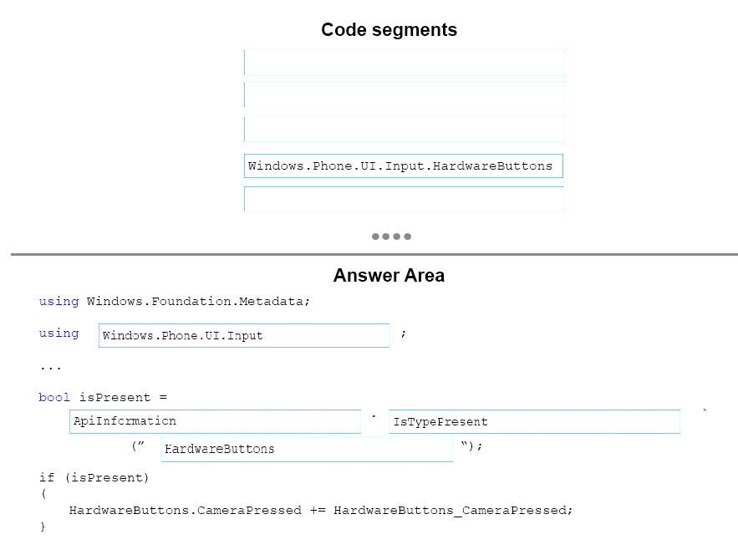This screenshot has height=560, width=738.
Task: Click the using keyword beside the Input box
Action: coord(59,333)
